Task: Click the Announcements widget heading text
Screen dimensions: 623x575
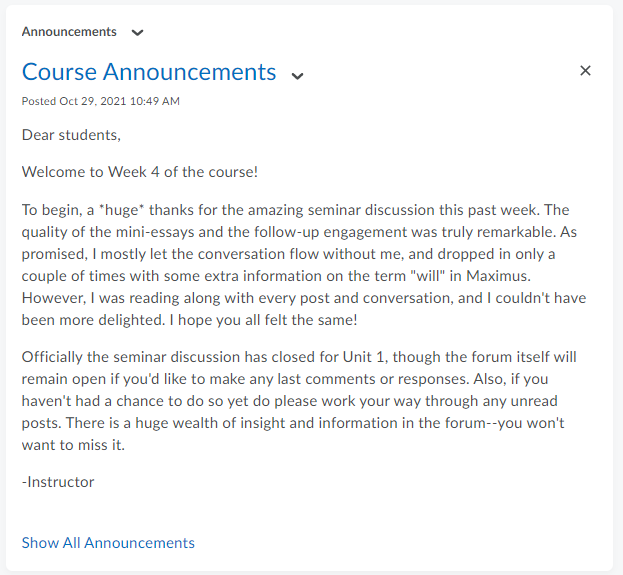Action: point(69,32)
